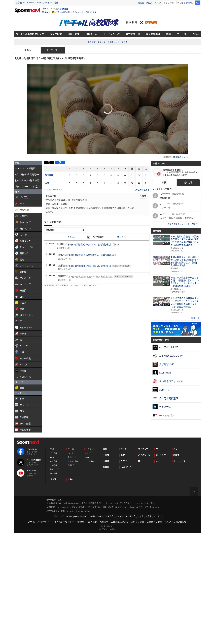
Task: Open the D.LEAGUE service icon
Action: click(155, 372)
